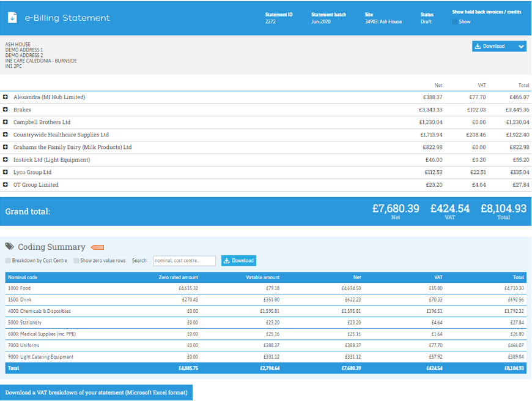The width and height of the screenshot is (532, 401).
Task: Click the Grand total amount £8,104.93
Action: click(503, 208)
